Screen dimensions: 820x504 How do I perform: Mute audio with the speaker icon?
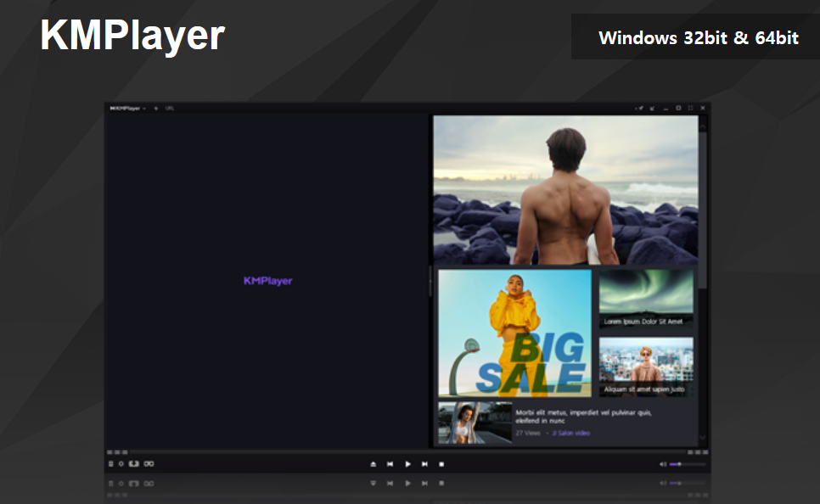pos(663,464)
